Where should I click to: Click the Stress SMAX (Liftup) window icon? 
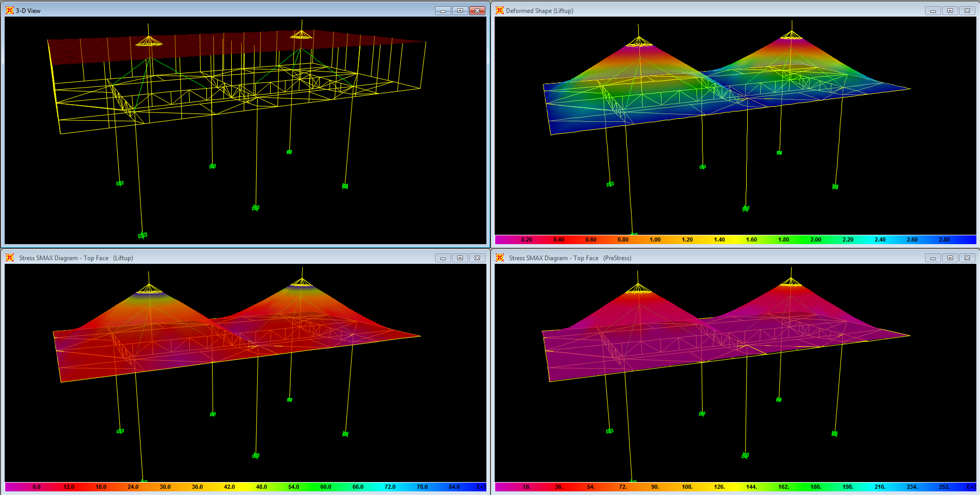point(9,258)
